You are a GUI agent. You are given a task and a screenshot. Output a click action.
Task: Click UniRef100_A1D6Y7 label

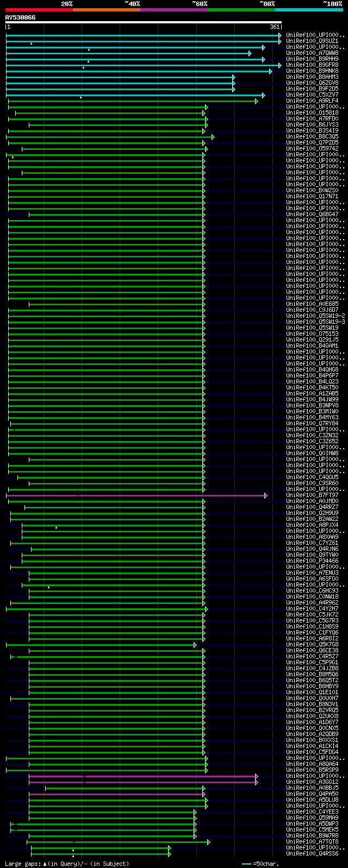click(x=312, y=722)
